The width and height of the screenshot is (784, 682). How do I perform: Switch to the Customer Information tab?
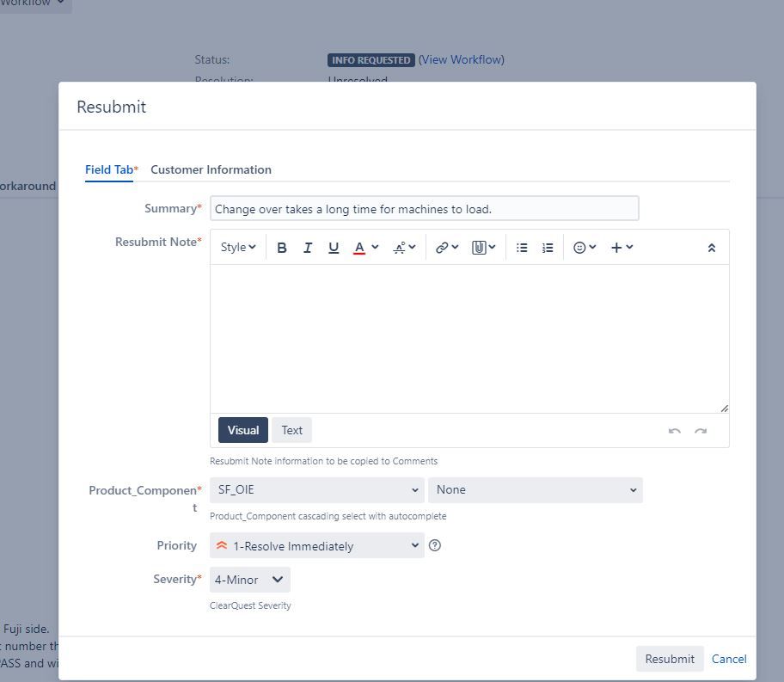coord(211,169)
